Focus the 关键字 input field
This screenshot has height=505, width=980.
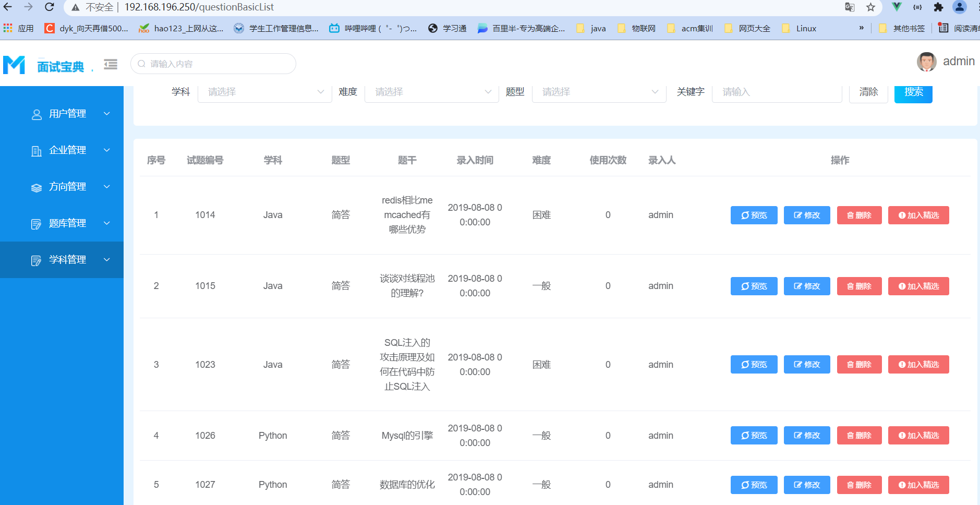pos(777,92)
